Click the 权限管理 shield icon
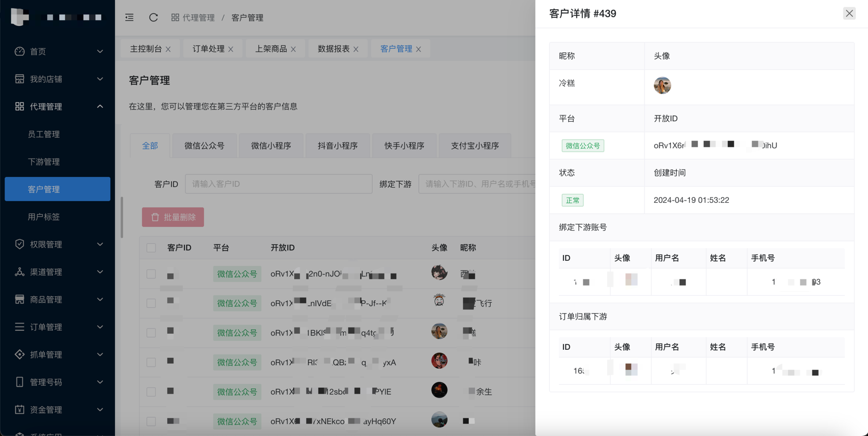868x436 pixels. click(20, 244)
